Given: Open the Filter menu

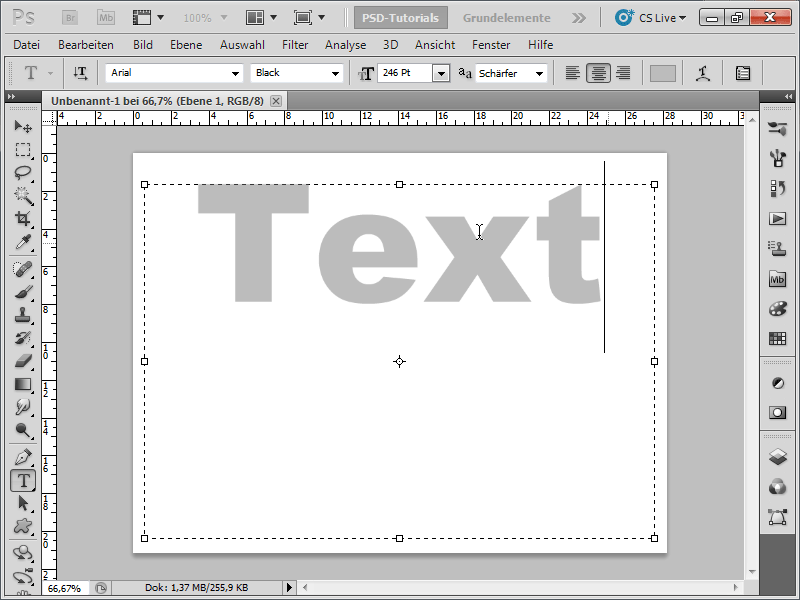Looking at the screenshot, I should coord(295,45).
